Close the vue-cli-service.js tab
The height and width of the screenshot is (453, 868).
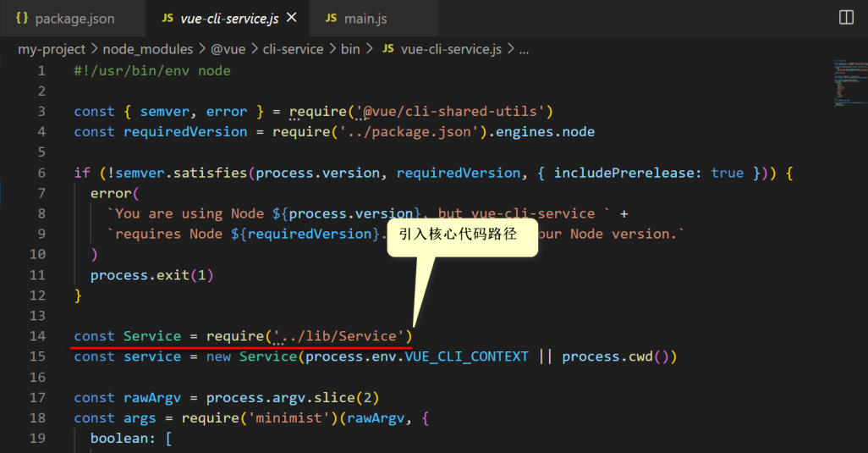291,18
